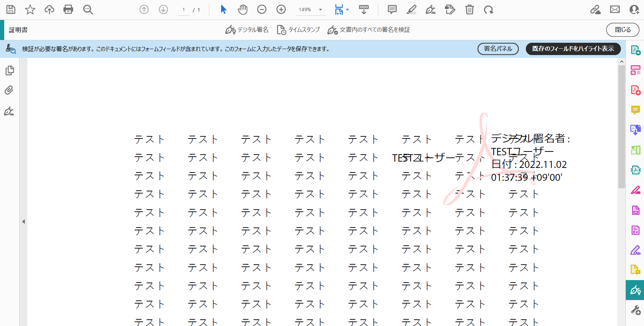The height and width of the screenshot is (326, 644).
Task: Open the Fill & Sign tool
Action: [636, 250]
